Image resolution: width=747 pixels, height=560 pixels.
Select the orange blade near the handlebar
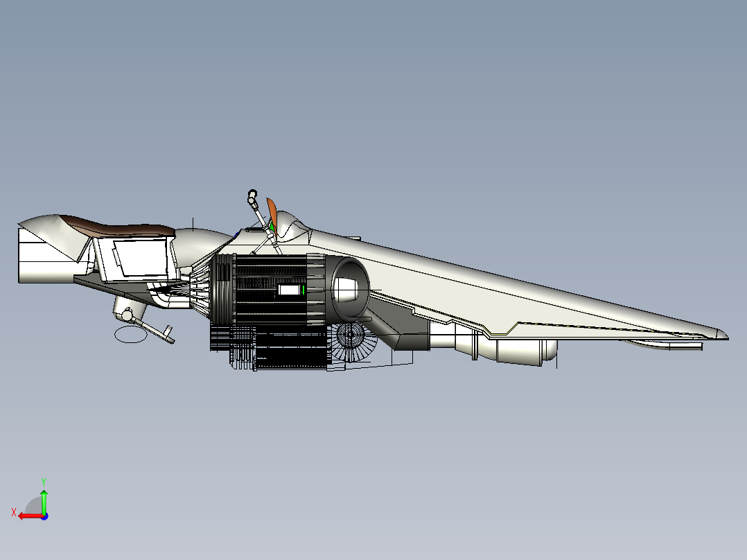(x=272, y=213)
